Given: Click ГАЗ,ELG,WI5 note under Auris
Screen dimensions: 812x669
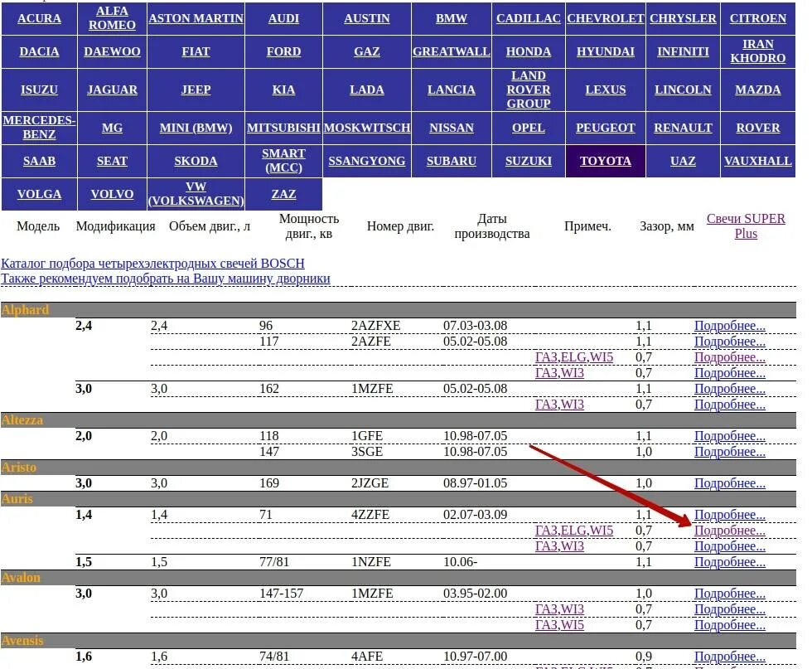Looking at the screenshot, I should 573,530.
